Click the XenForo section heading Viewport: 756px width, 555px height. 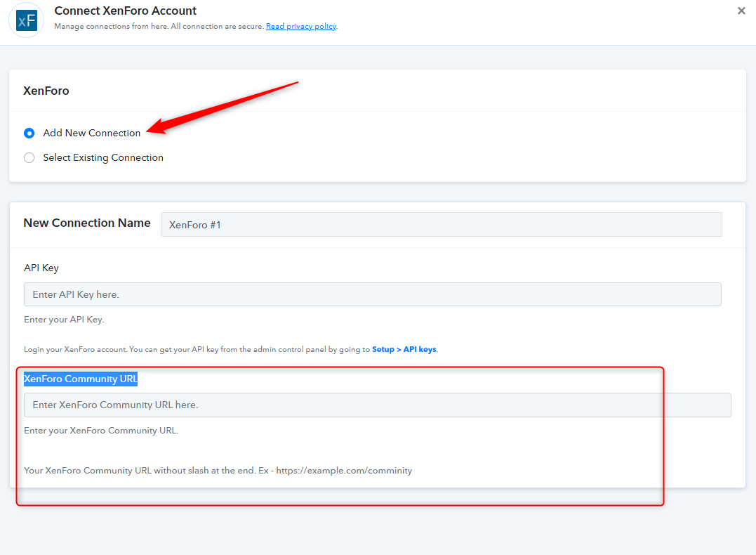(46, 91)
